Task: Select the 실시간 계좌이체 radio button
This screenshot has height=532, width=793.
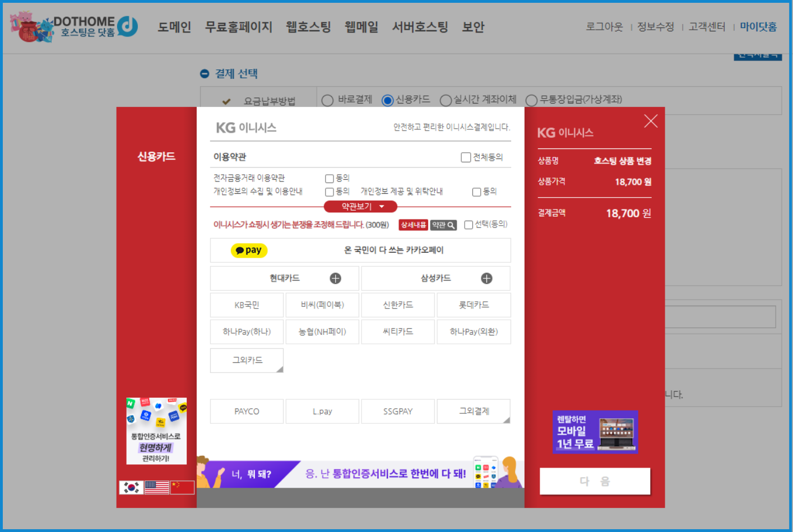Action: (x=446, y=100)
